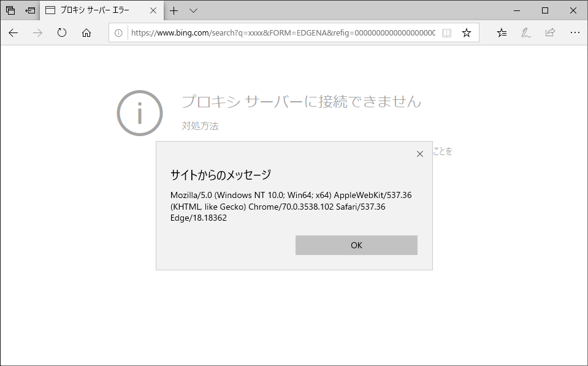Share this page icon
The height and width of the screenshot is (366, 588).
point(550,32)
